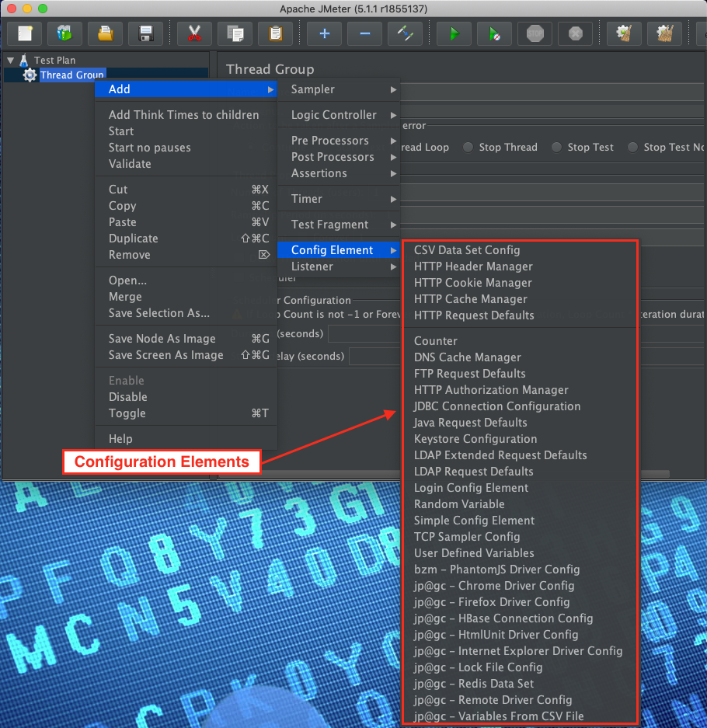Start the test with green play icon
The width and height of the screenshot is (707, 728).
(454, 33)
